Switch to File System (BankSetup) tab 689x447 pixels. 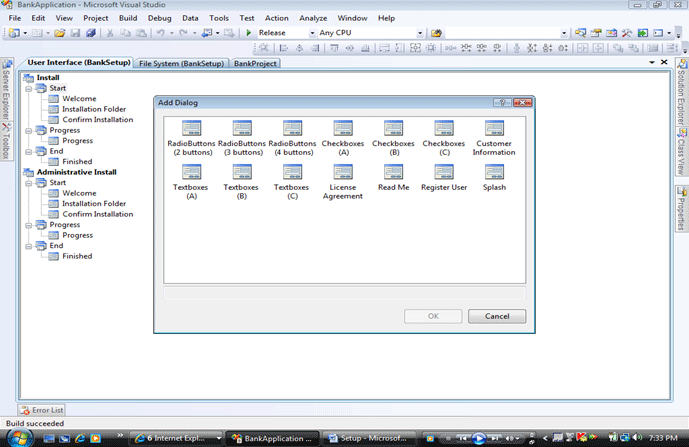pyautogui.click(x=181, y=63)
